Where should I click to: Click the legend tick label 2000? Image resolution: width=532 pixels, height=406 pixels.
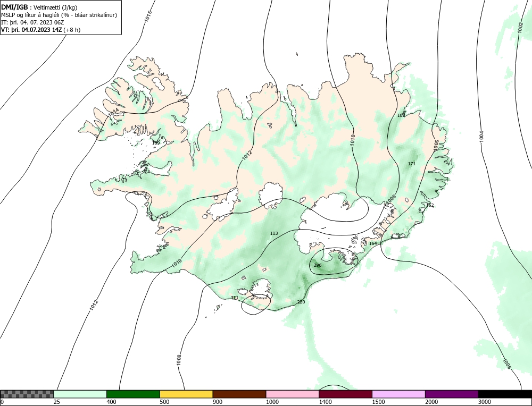tap(431, 402)
